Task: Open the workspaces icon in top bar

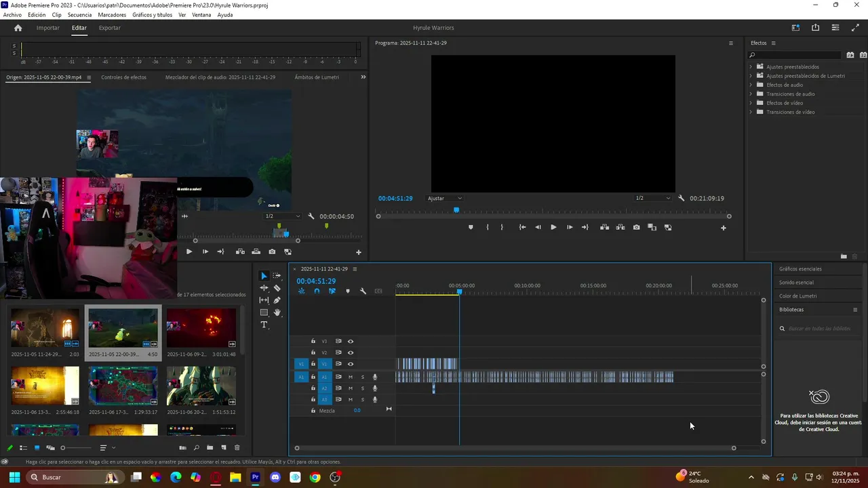Action: [x=795, y=28]
